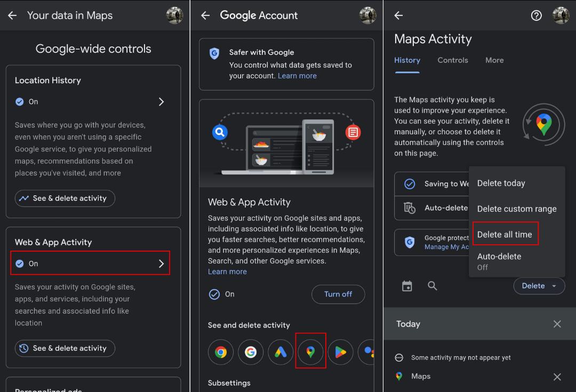
Task: Open Learn more link under Safer with Google
Action: [x=297, y=76]
